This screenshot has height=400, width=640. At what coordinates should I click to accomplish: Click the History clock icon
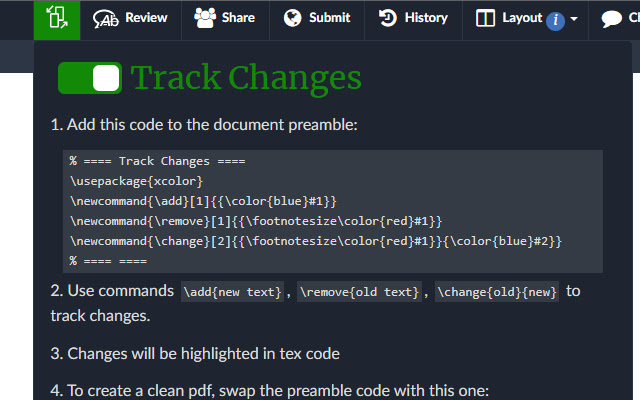[x=388, y=17]
